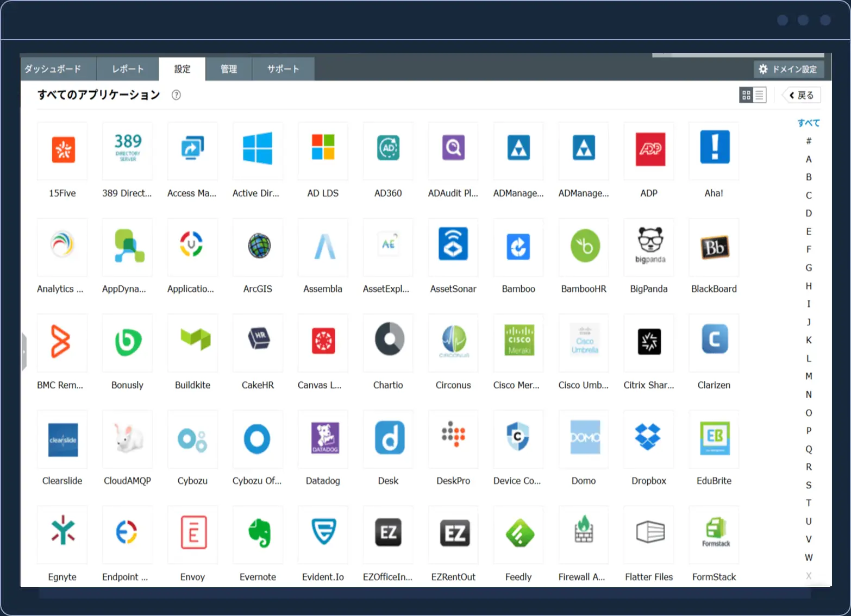
Task: Filter applications by letter D
Action: coord(809,213)
